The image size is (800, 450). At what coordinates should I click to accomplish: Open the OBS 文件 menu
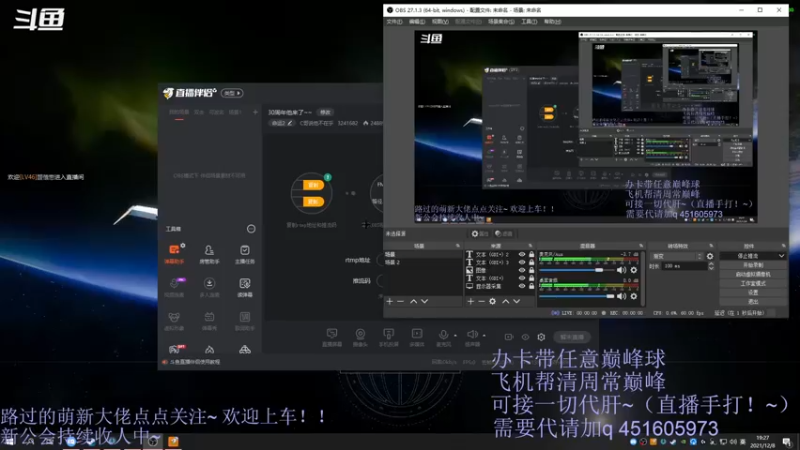tap(394, 21)
